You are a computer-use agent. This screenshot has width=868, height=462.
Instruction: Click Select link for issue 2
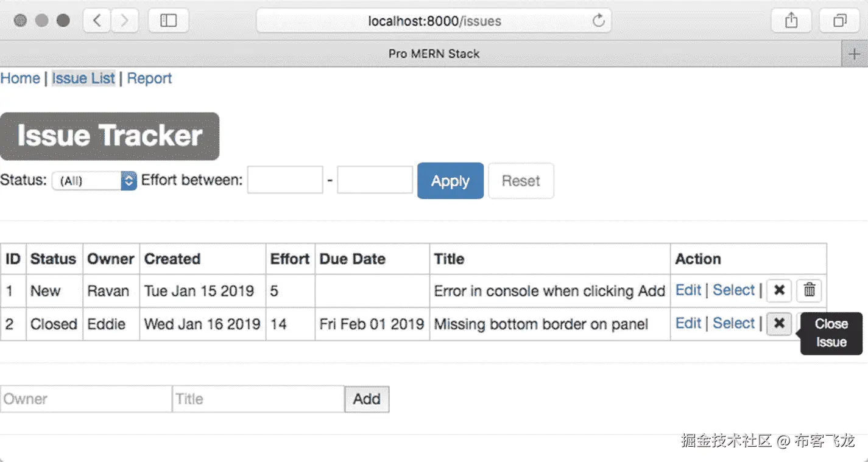tap(733, 323)
